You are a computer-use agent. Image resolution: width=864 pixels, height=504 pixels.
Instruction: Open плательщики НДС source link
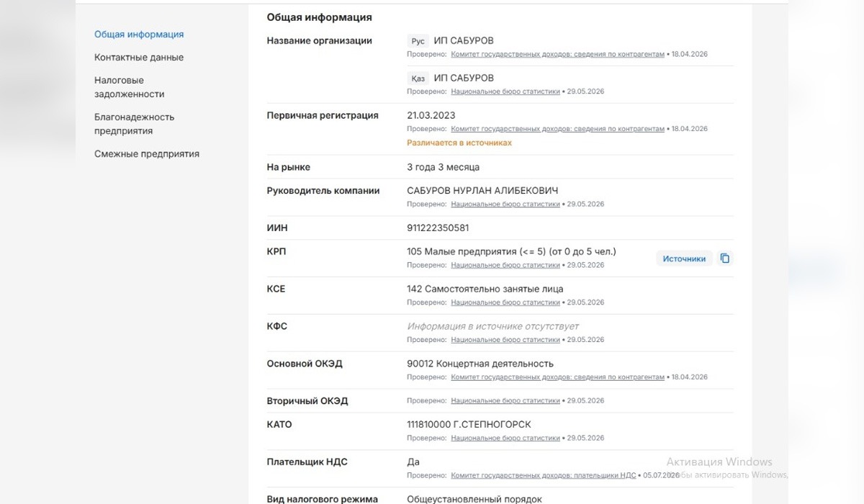pyautogui.click(x=544, y=475)
